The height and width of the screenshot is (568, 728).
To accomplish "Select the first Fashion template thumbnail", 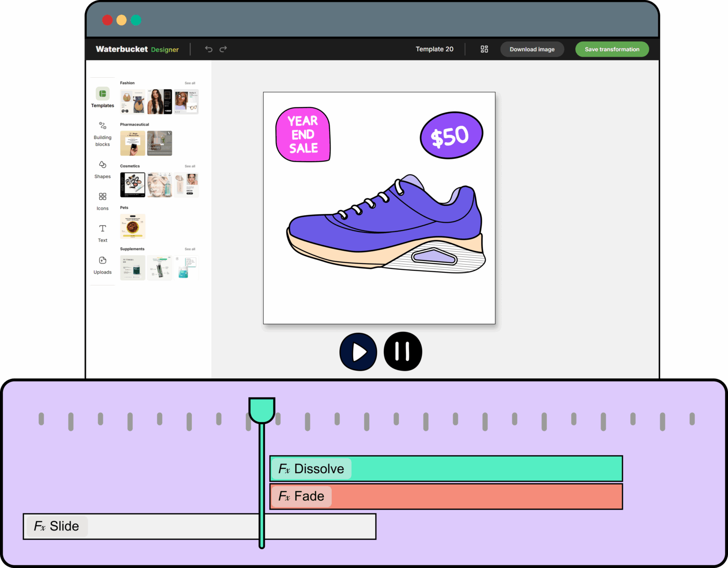I will coord(133,101).
